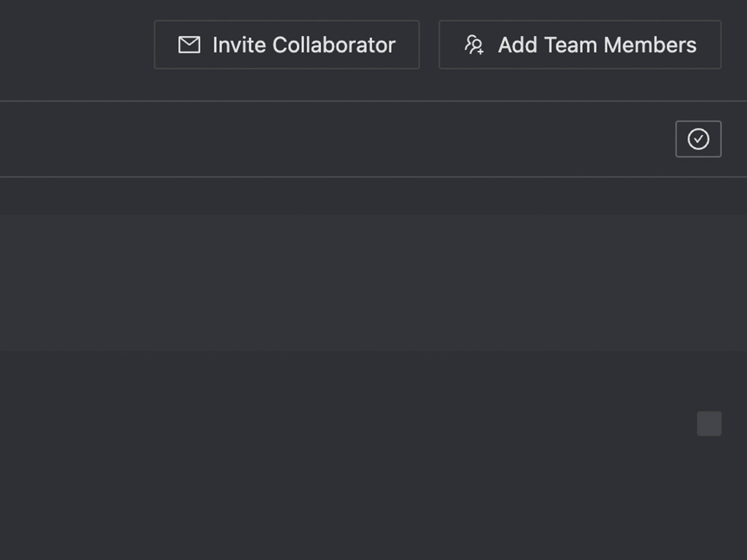Viewport: 747px width, 560px height.
Task: Click the "Invite Collaborator" text label
Action: pyautogui.click(x=304, y=45)
